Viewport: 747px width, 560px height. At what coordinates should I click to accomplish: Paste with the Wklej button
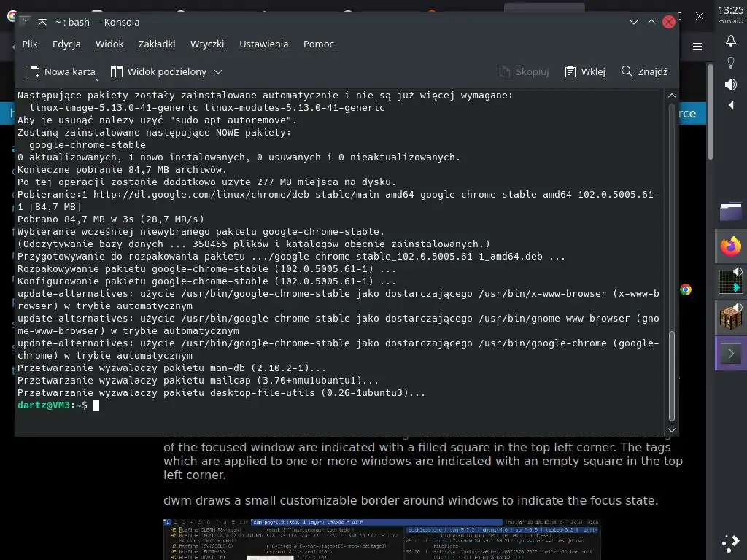click(584, 72)
